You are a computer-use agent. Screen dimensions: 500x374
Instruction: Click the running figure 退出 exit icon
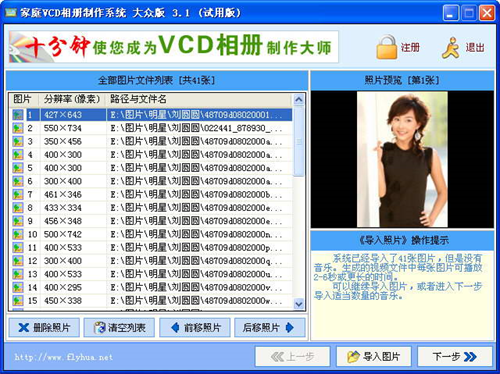451,48
